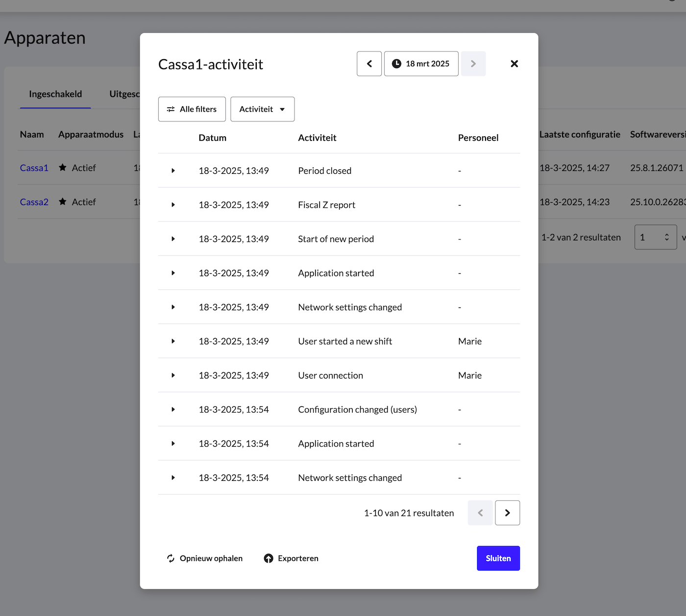Go to the next page of results
The image size is (686, 616).
point(507,513)
